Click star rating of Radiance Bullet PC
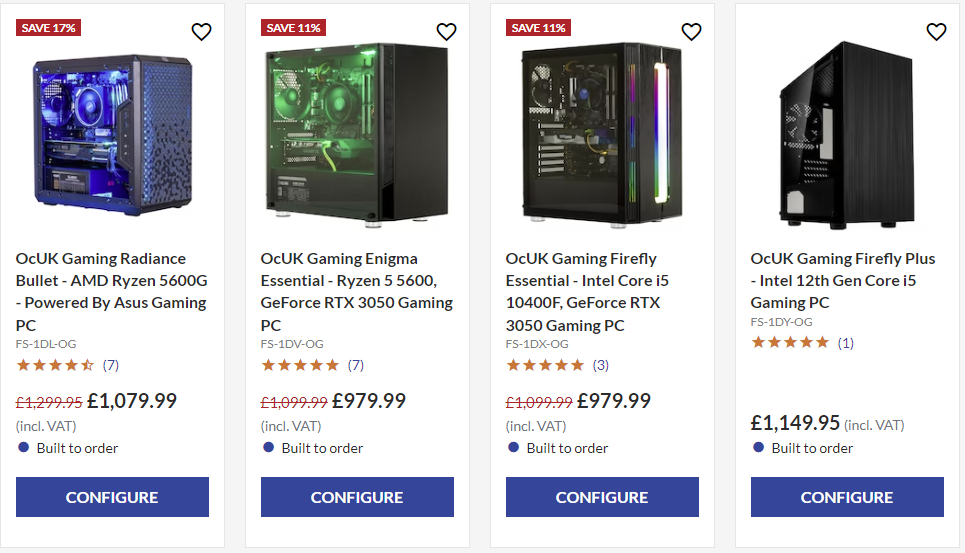Viewport: 965px width, 553px height. (55, 365)
